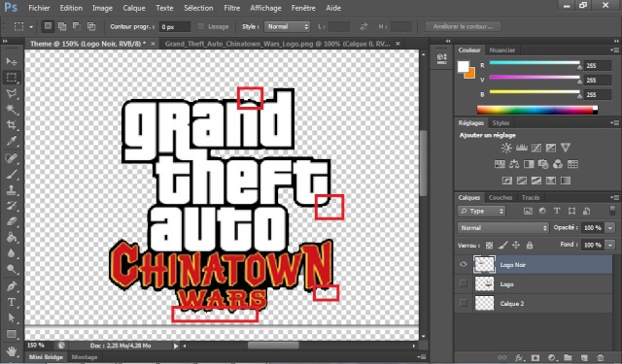Viewport: 622px width, 364px height.
Task: Delete layer with the trash icon
Action: pos(601,357)
